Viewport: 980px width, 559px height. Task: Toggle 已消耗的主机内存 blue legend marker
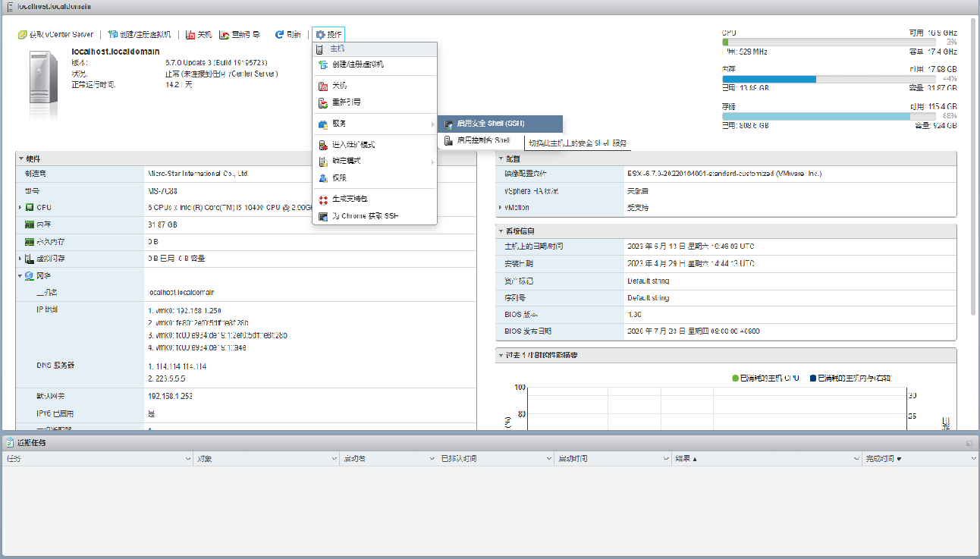[x=813, y=378]
